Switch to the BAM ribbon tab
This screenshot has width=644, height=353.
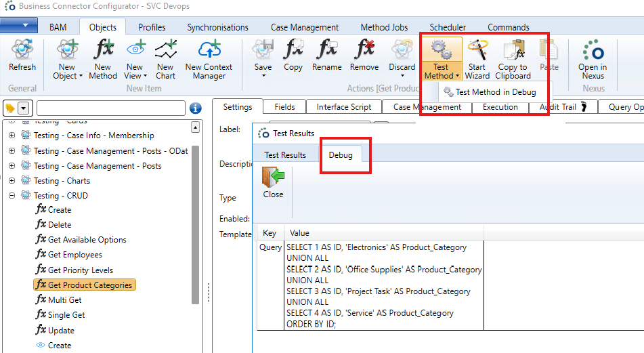[x=58, y=27]
